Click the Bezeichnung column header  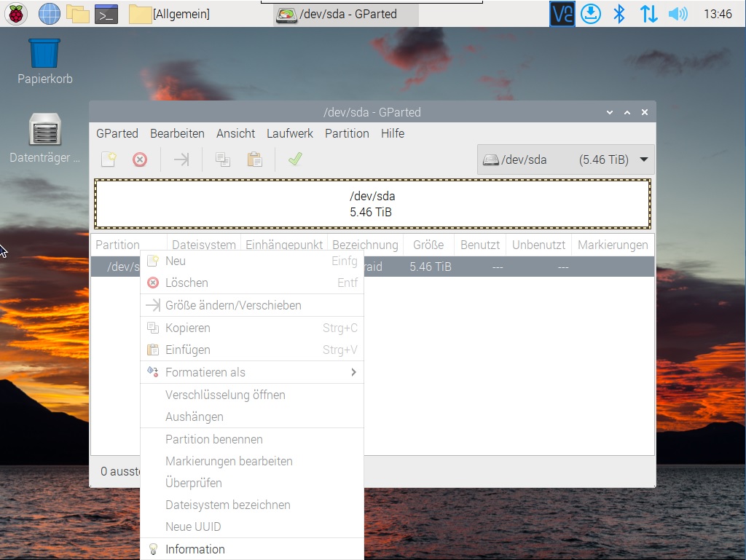tap(366, 245)
